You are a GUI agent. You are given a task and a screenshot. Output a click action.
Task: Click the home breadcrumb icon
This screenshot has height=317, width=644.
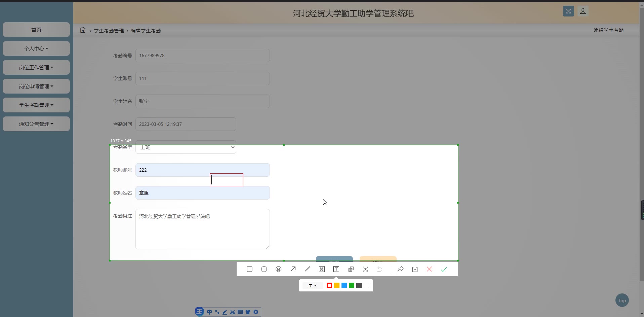pyautogui.click(x=83, y=30)
